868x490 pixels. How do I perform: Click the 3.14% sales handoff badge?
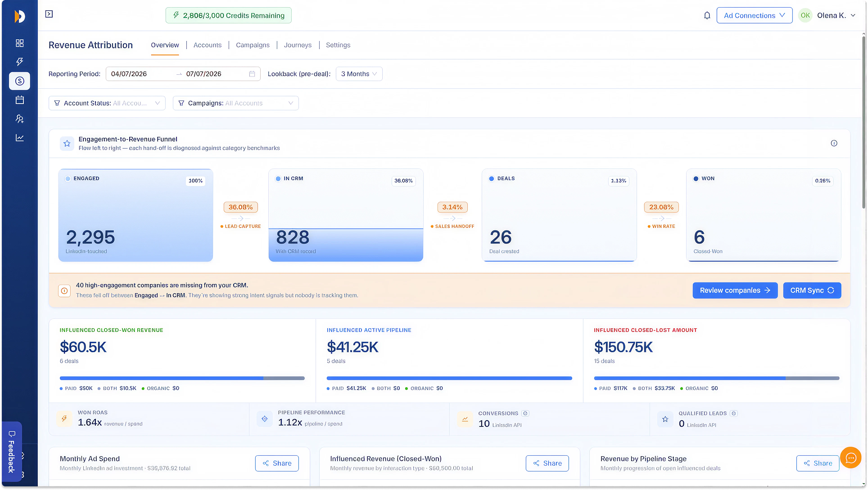coord(452,207)
